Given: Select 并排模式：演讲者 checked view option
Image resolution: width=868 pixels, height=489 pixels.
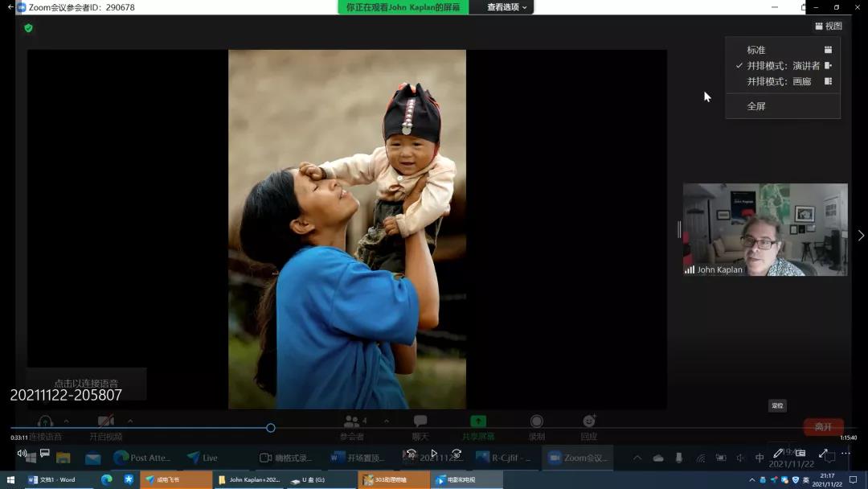Looking at the screenshot, I should [x=783, y=66].
